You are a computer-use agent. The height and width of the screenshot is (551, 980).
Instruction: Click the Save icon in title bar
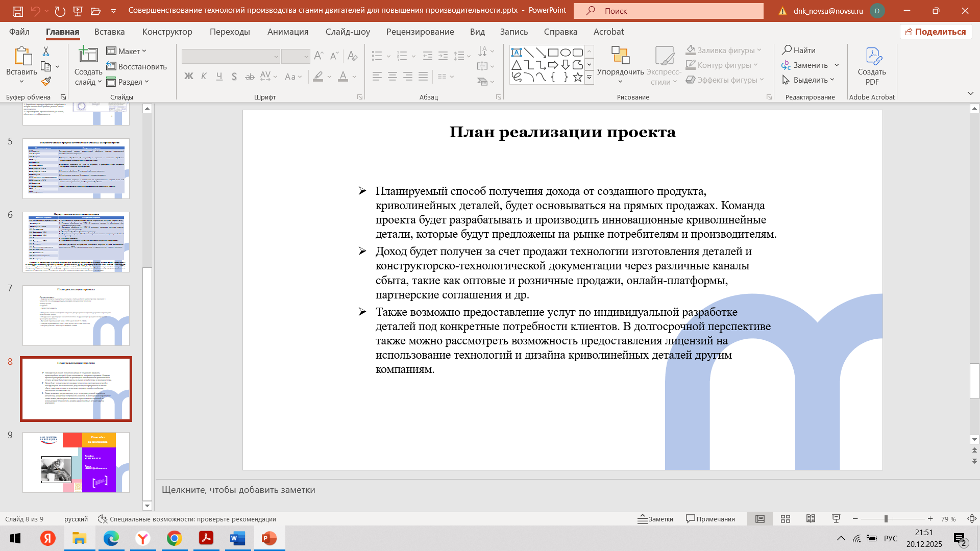(x=18, y=11)
